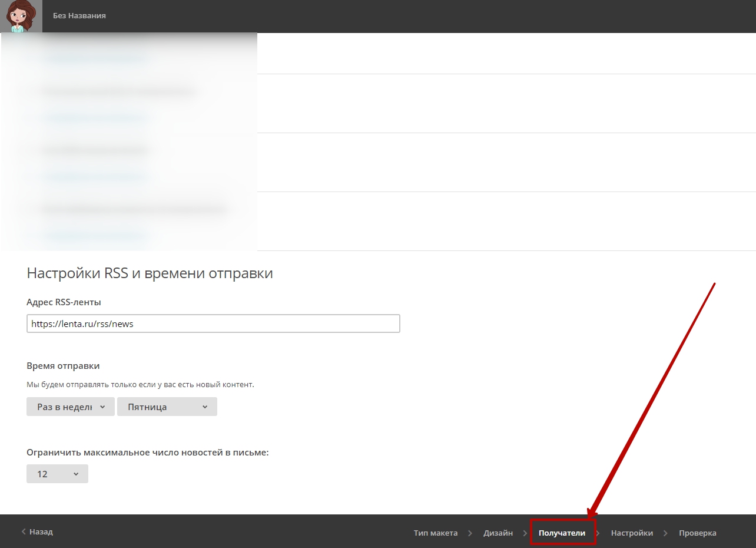This screenshot has width=756, height=548.
Task: Click the 'Адрес RSS-ленты' field label
Action: coord(64,302)
